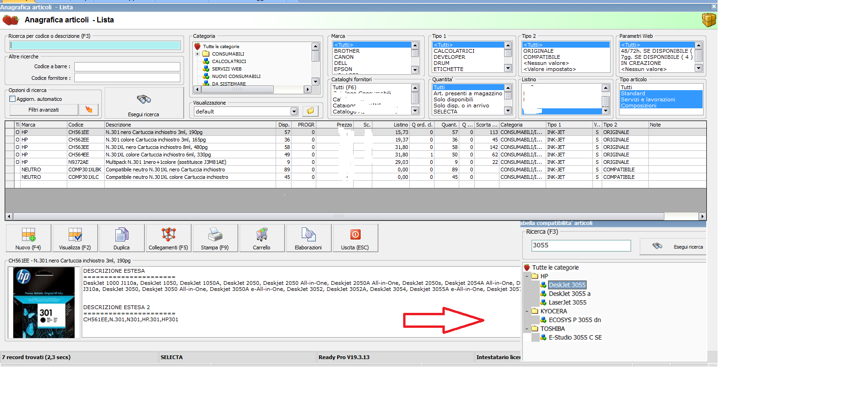Open the Carrello cart

tap(262, 238)
